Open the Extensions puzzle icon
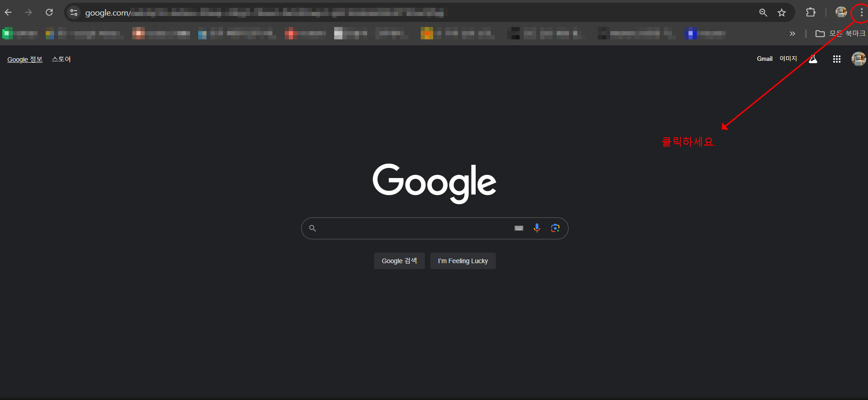This screenshot has width=868, height=400. click(x=811, y=12)
